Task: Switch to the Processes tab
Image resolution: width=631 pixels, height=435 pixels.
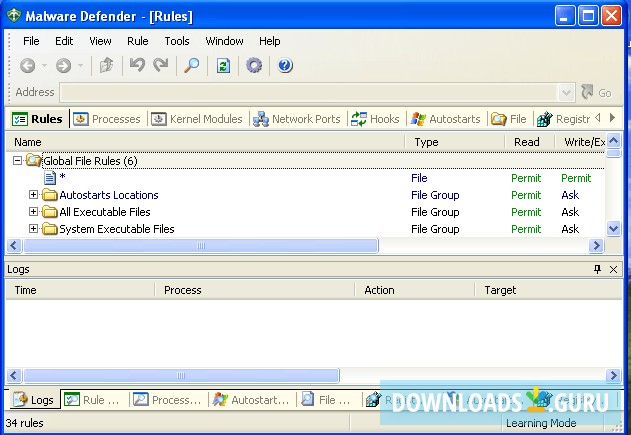Action: [x=107, y=119]
